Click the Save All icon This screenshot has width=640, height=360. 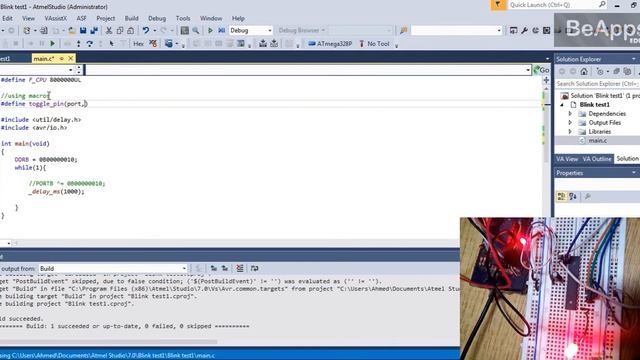(94, 31)
